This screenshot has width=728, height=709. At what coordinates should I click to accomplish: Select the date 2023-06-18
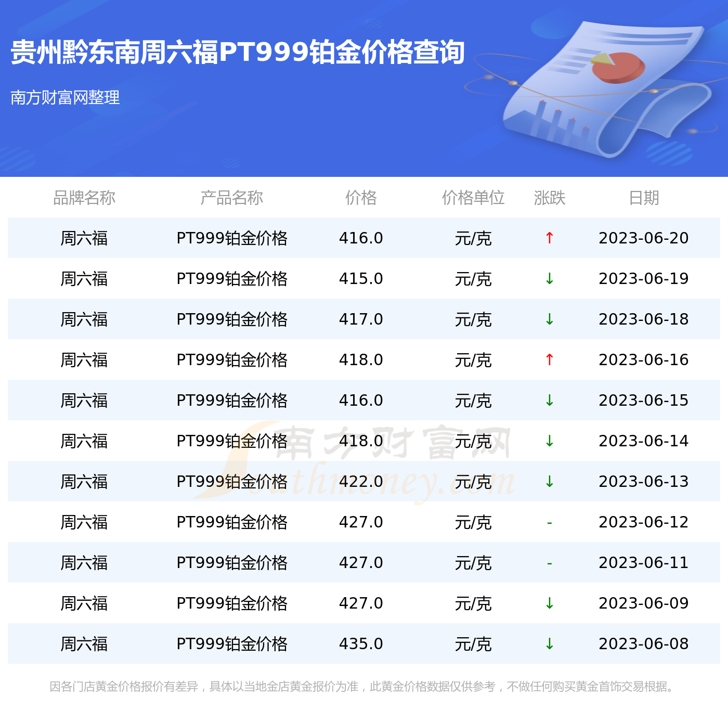click(644, 319)
